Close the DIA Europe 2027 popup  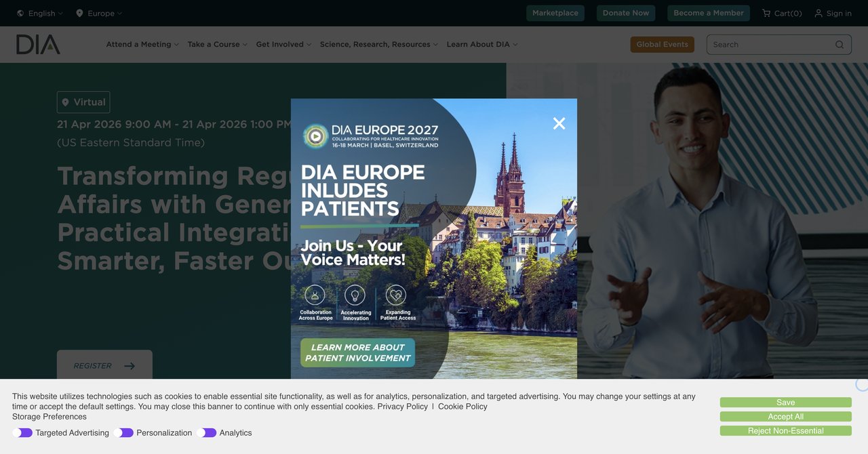tap(559, 123)
